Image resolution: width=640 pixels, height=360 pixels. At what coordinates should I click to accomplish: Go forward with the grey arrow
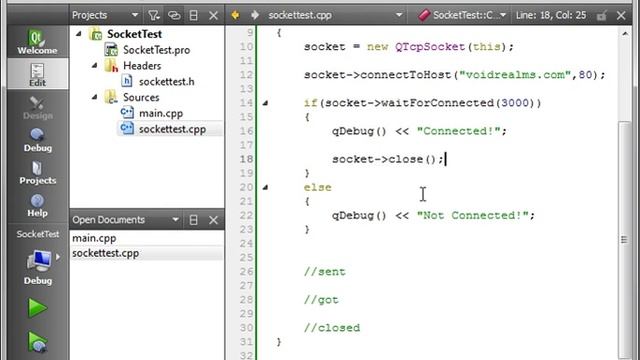click(255, 15)
